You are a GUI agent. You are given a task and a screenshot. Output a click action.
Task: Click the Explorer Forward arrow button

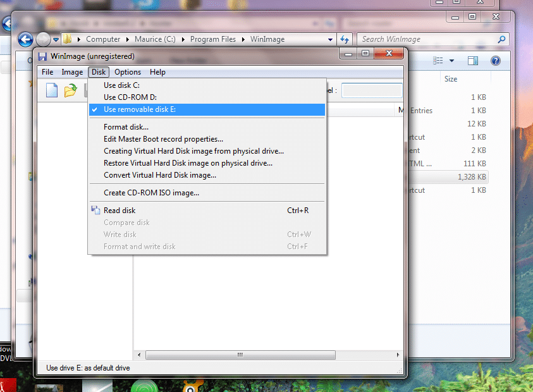pyautogui.click(x=43, y=39)
